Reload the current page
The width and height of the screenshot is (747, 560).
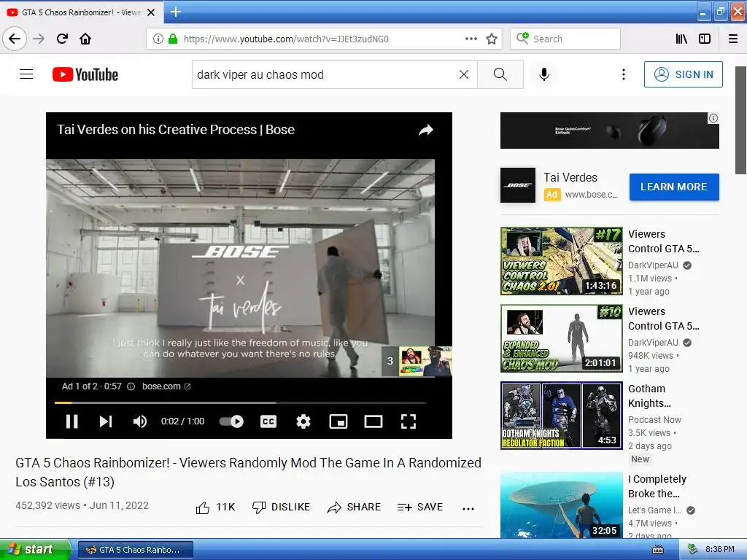(x=62, y=39)
